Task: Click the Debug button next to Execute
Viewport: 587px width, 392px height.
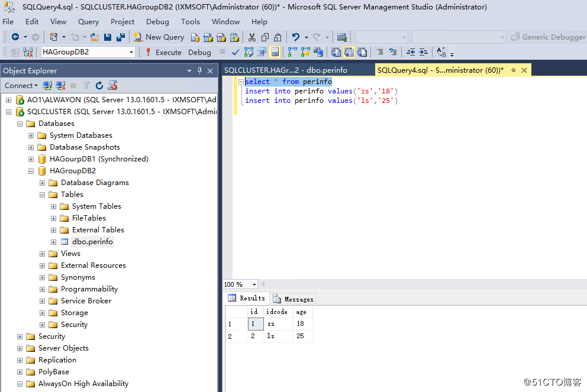Action: 199,52
